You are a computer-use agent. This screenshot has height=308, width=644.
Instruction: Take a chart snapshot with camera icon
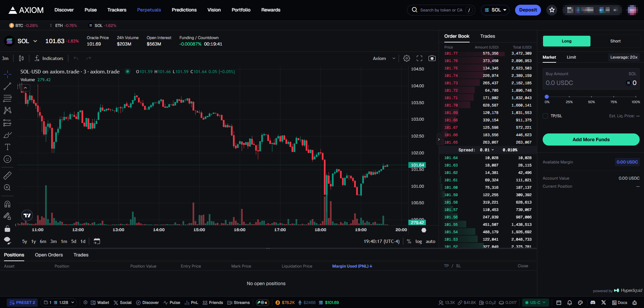[432, 58]
